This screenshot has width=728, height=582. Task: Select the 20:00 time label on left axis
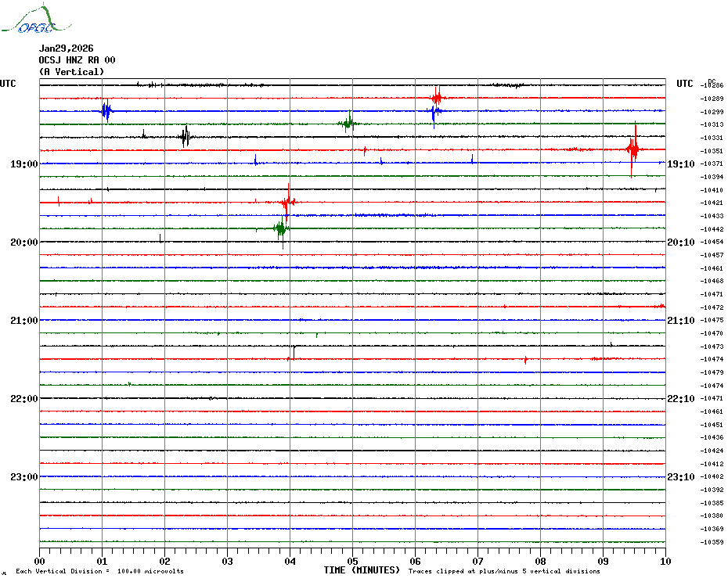(24, 242)
